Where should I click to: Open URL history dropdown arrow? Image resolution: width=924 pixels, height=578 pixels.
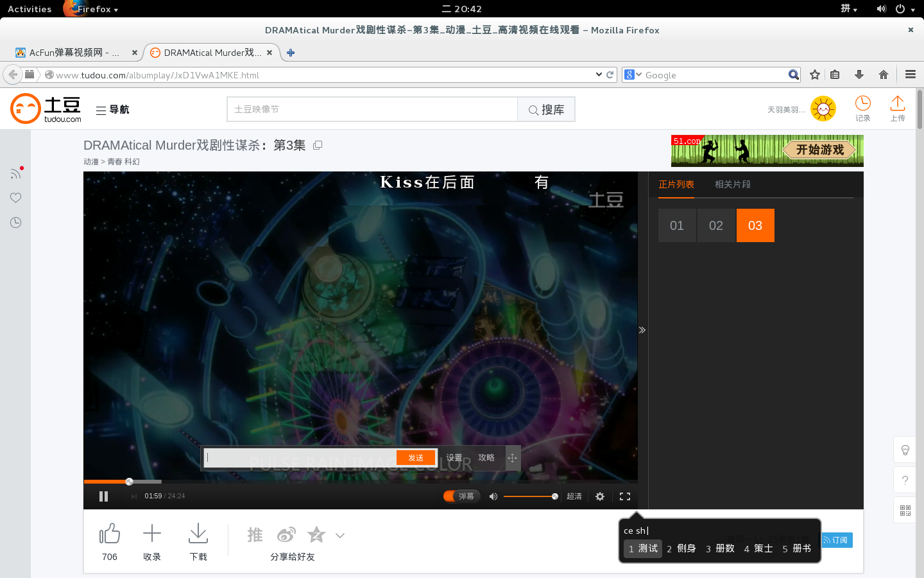coord(599,74)
